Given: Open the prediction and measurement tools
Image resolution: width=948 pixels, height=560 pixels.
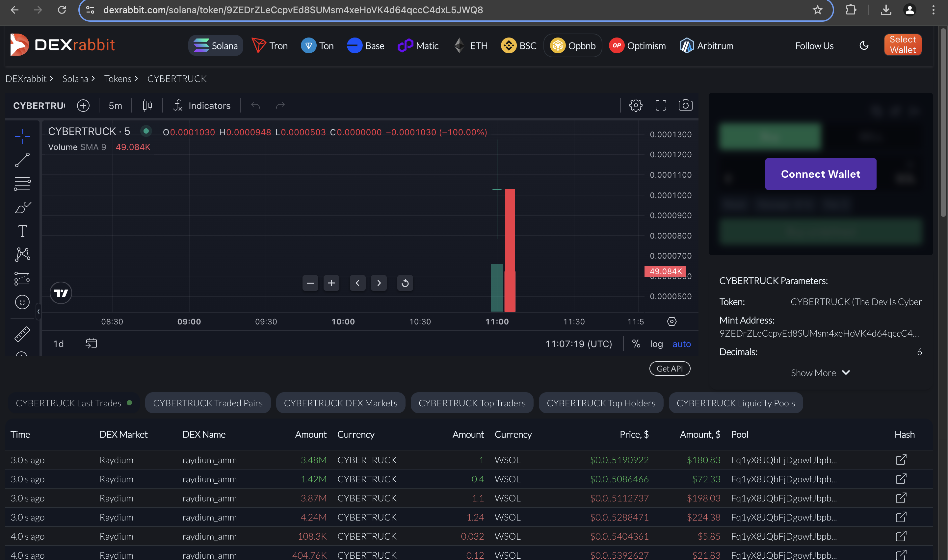Looking at the screenshot, I should [x=22, y=278].
